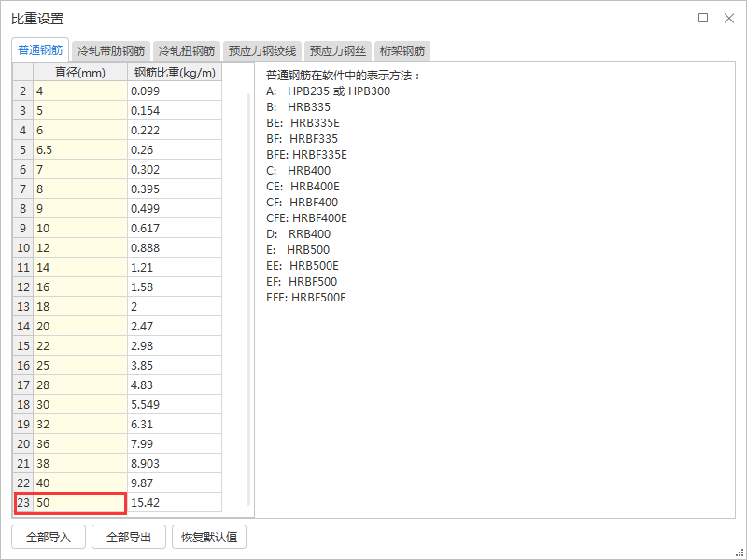Click the HPB235 或 HPB300 line
Viewport: 747px width, 560px height.
329,91
